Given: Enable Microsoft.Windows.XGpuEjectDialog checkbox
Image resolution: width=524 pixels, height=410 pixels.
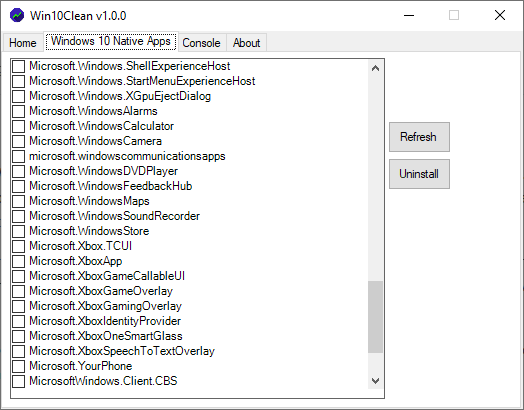Looking at the screenshot, I should tap(18, 96).
